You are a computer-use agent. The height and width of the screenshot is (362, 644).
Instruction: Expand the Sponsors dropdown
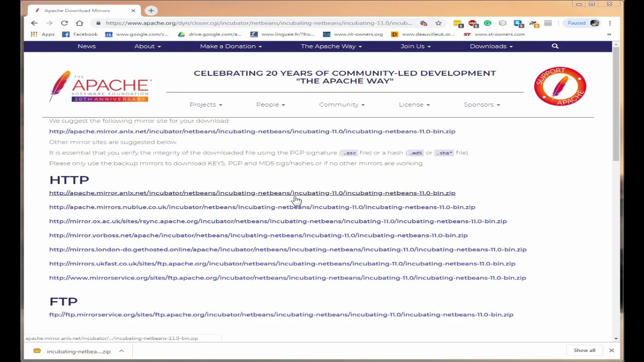(x=482, y=105)
